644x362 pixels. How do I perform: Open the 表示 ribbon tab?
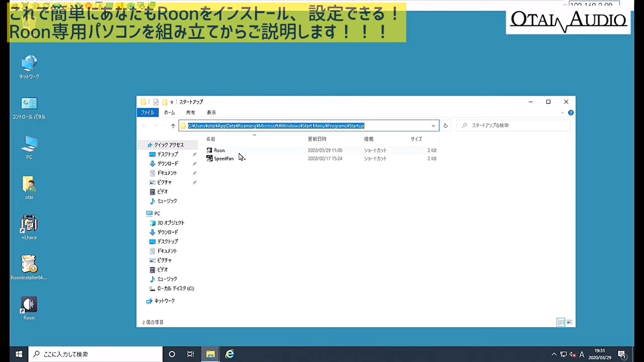211,113
